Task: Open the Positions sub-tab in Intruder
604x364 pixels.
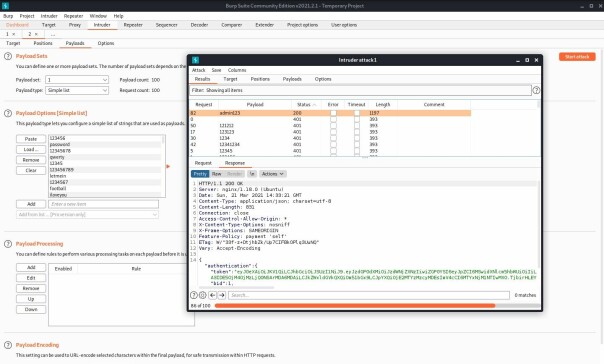Action: click(43, 43)
